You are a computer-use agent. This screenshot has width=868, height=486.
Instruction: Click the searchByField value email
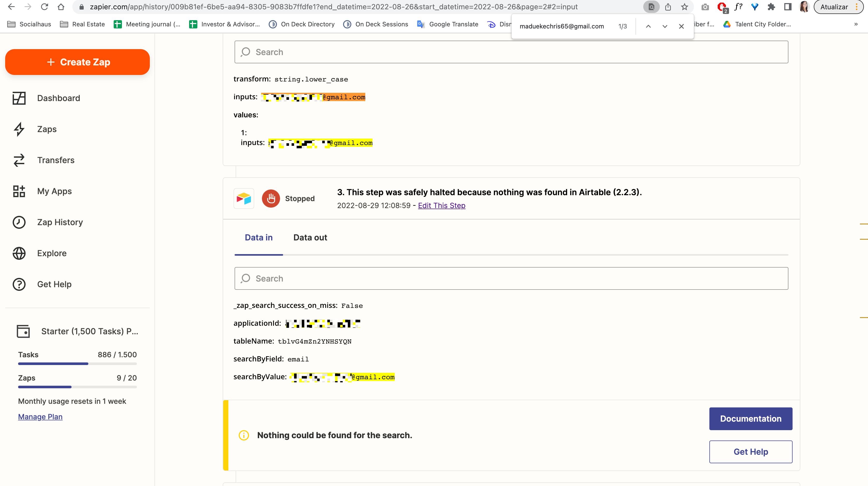[x=298, y=359]
